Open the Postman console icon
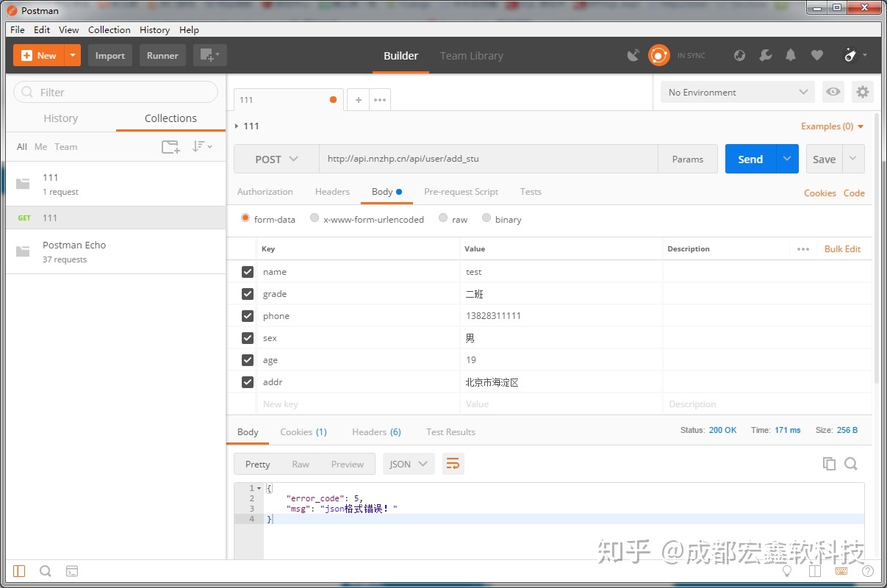This screenshot has height=588, width=887. pyautogui.click(x=72, y=571)
